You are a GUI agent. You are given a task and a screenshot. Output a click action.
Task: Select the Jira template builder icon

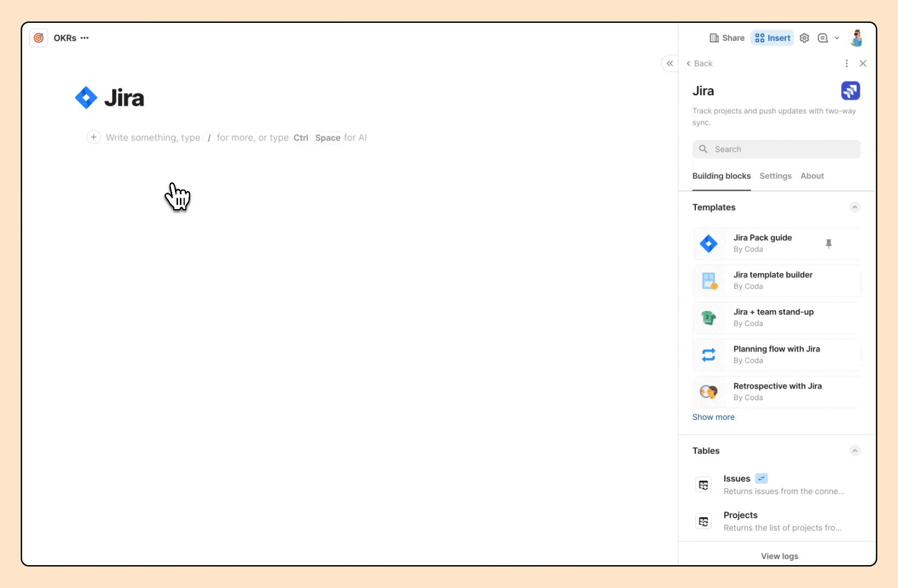tap(709, 280)
